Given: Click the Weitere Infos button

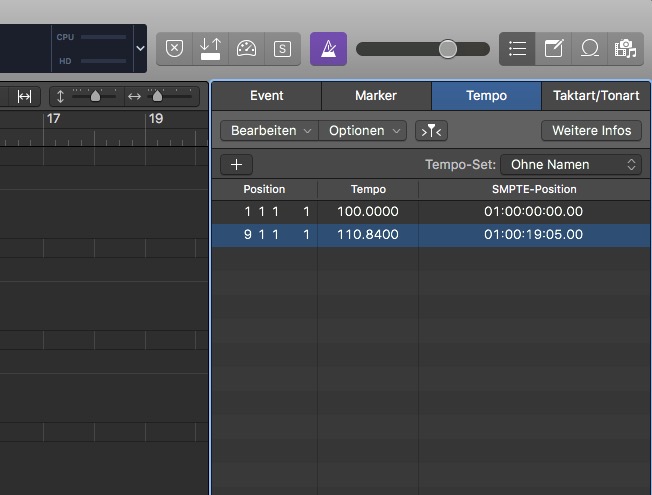Looking at the screenshot, I should [x=591, y=131].
